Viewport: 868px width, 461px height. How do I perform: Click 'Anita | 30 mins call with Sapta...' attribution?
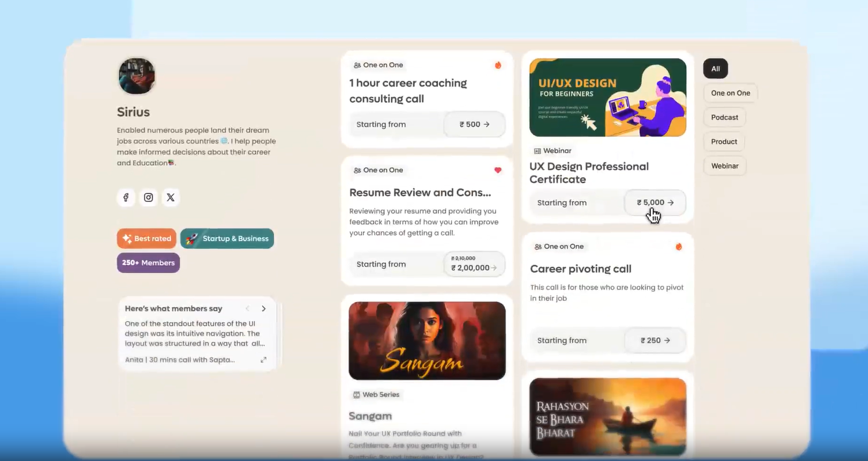[180, 360]
